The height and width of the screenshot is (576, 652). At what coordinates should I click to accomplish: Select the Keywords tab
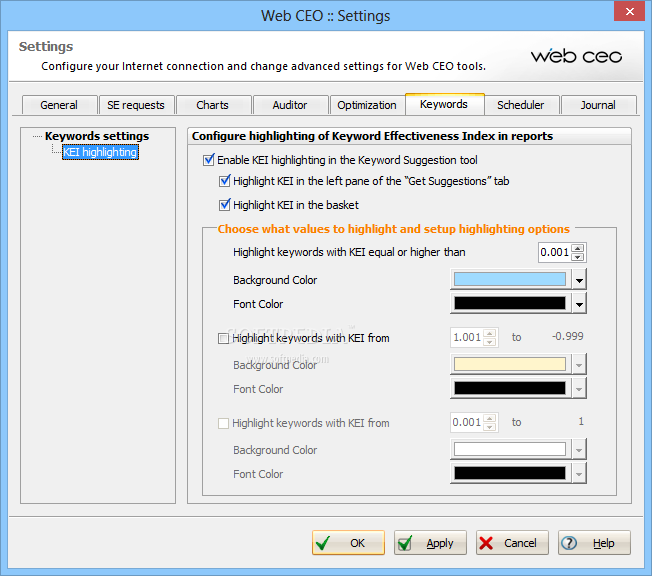coord(444,104)
